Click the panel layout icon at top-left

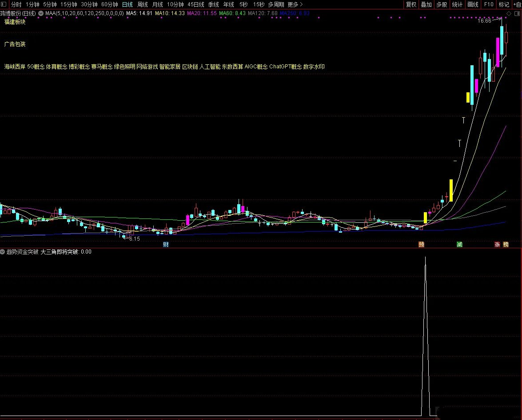click(x=4, y=4)
